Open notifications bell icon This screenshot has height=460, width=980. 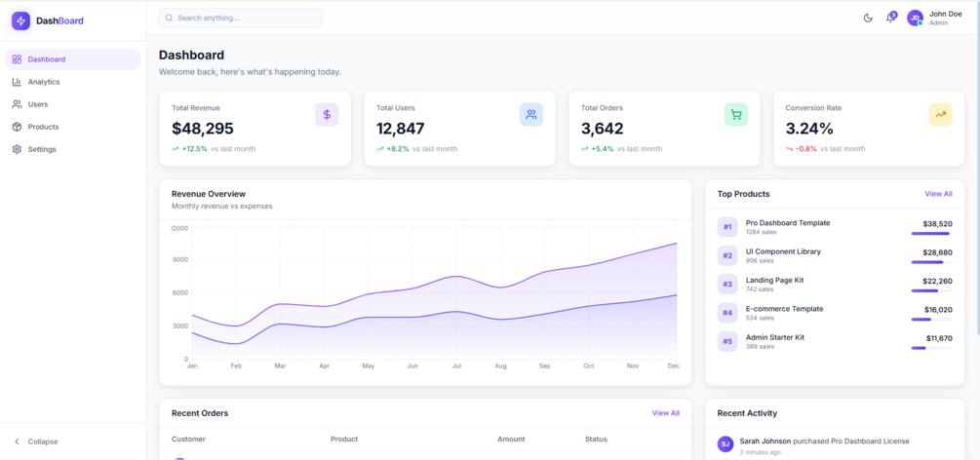(x=890, y=19)
